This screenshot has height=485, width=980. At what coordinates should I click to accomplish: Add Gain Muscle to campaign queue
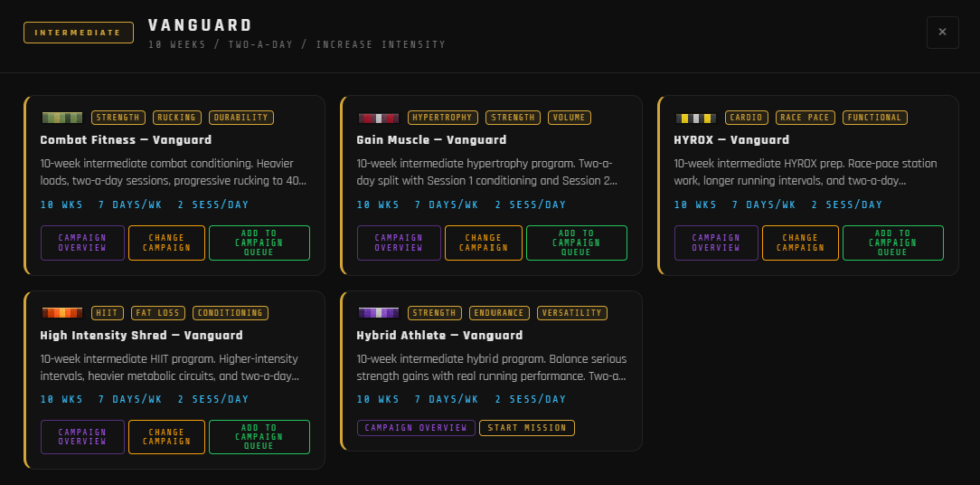coord(576,242)
